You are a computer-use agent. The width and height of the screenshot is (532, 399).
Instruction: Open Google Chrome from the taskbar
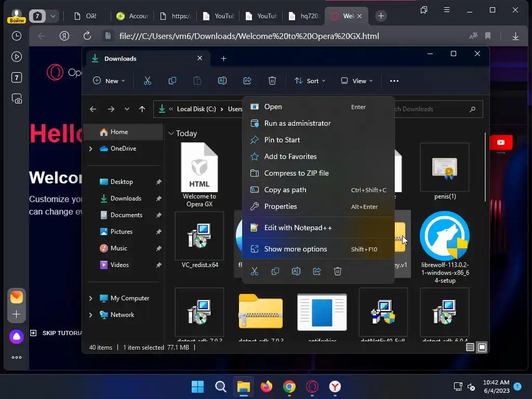pos(289,387)
